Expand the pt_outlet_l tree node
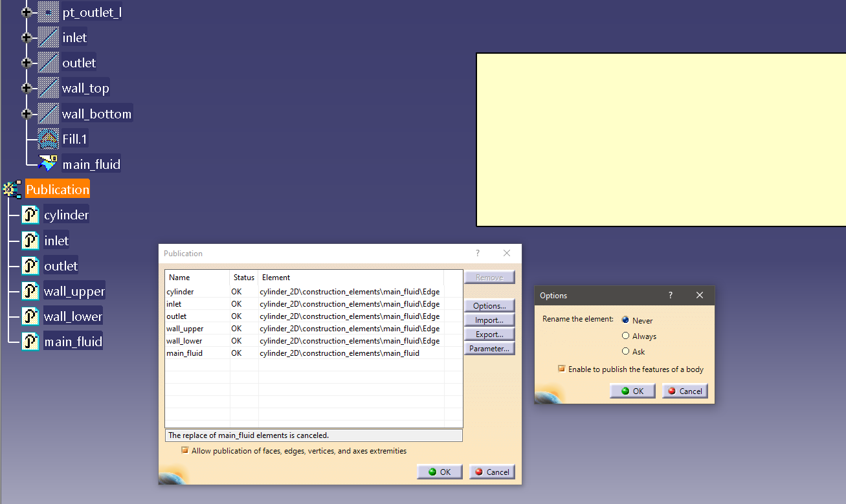The height and width of the screenshot is (504, 846). coord(27,12)
